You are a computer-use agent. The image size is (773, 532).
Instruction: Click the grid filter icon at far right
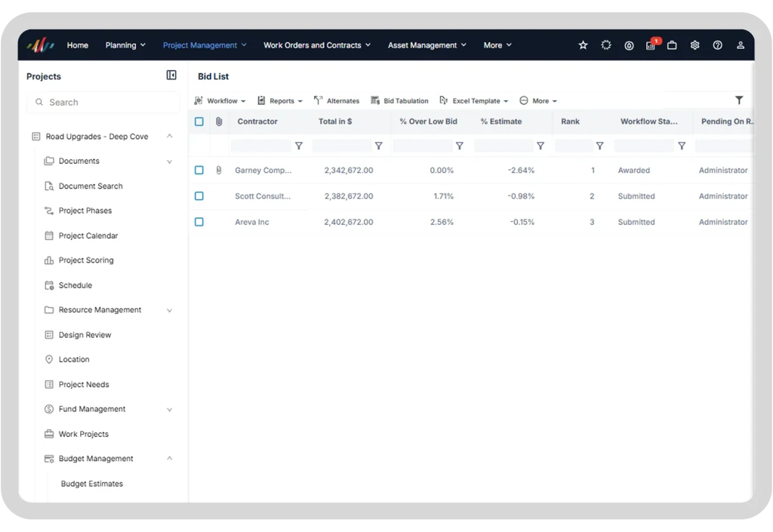(739, 100)
